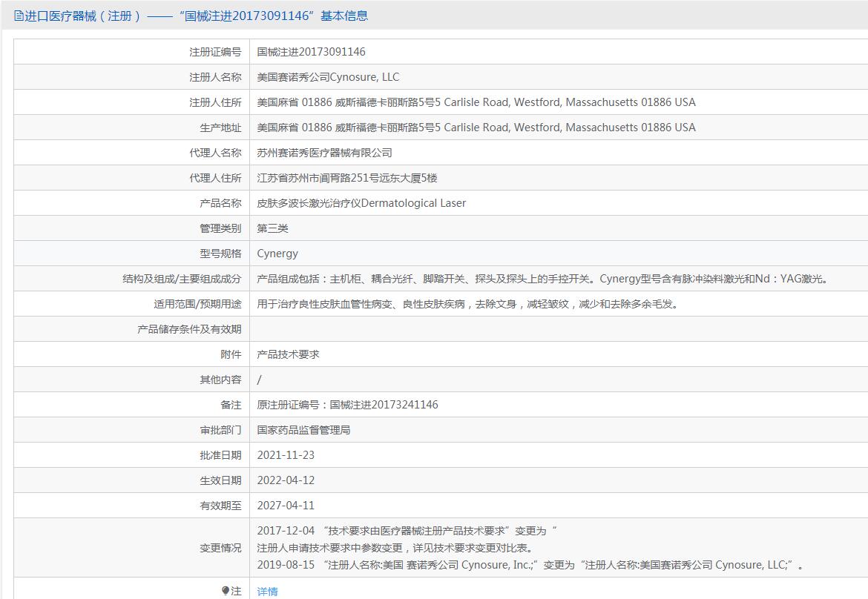Click approval department 国家药品监督管理局
Viewport: 868px width, 599px height.
[x=303, y=430]
